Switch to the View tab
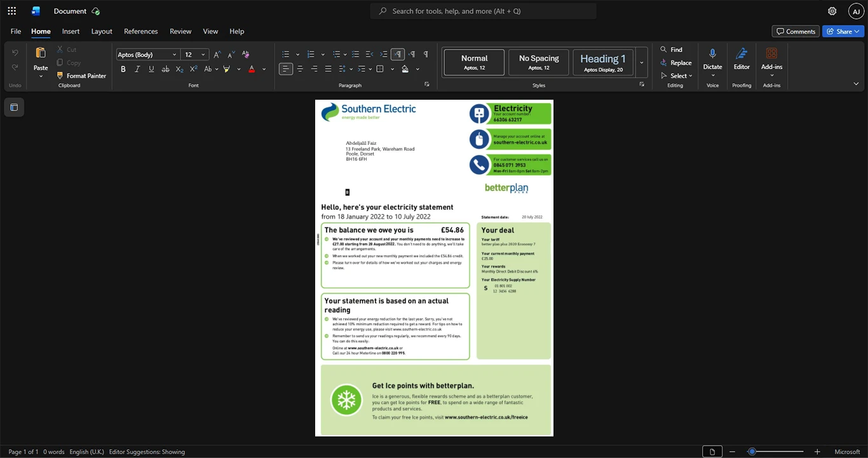This screenshot has width=868, height=458. (210, 31)
